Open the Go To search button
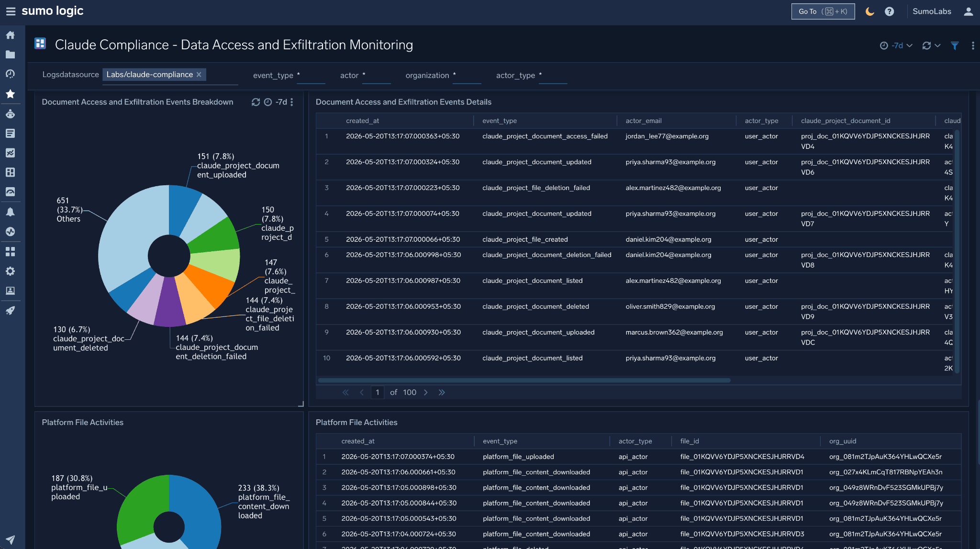 tap(823, 11)
